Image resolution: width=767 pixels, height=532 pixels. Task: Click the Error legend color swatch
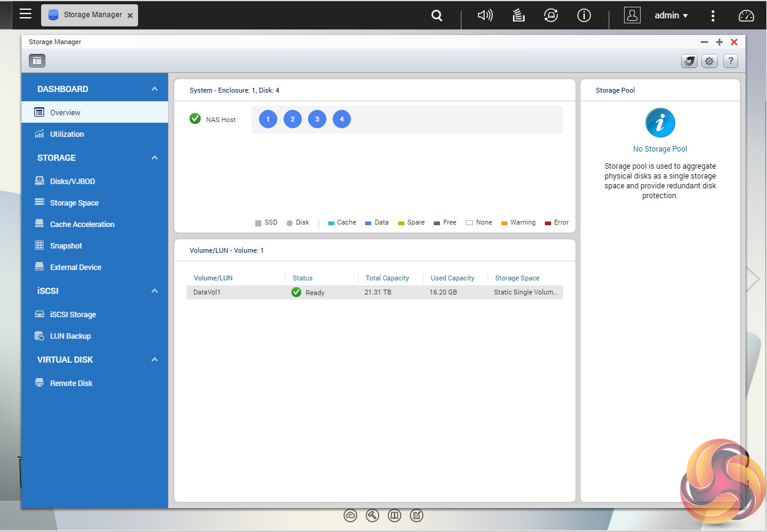[548, 223]
